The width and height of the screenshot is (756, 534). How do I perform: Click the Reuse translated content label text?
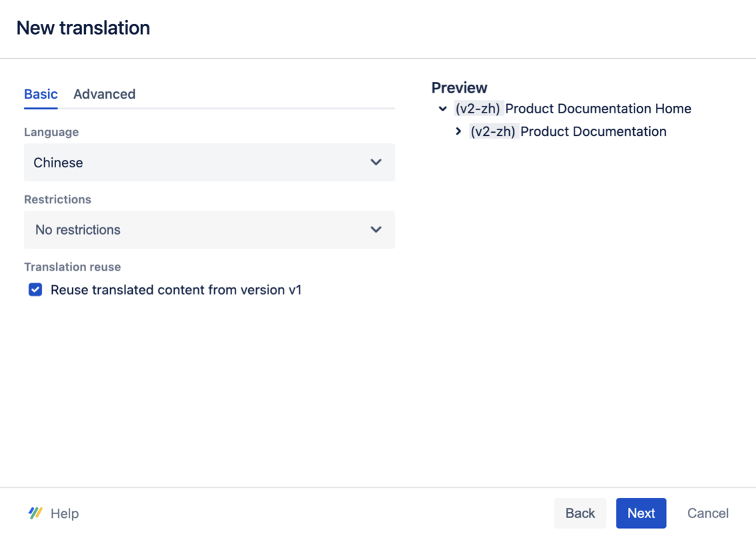click(176, 290)
